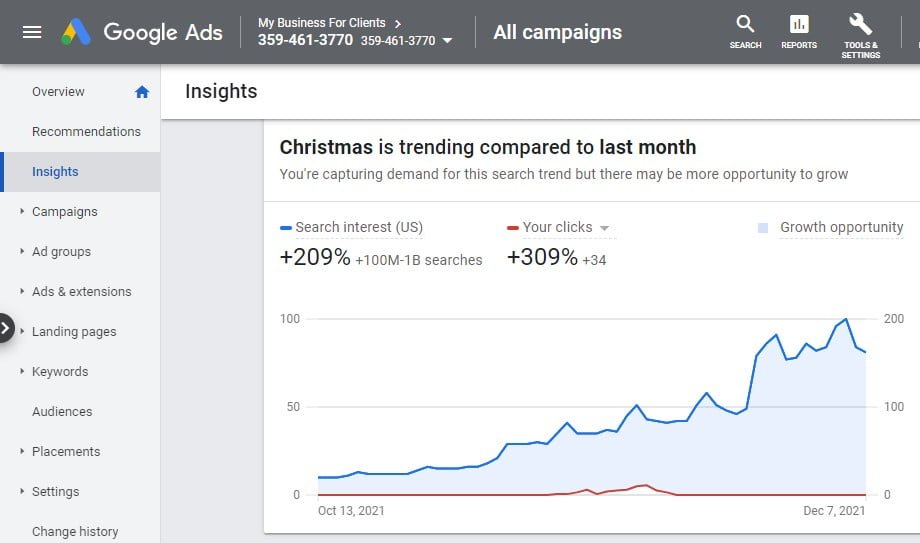Select the Insights sidebar item
This screenshot has width=920, height=543.
(x=80, y=171)
